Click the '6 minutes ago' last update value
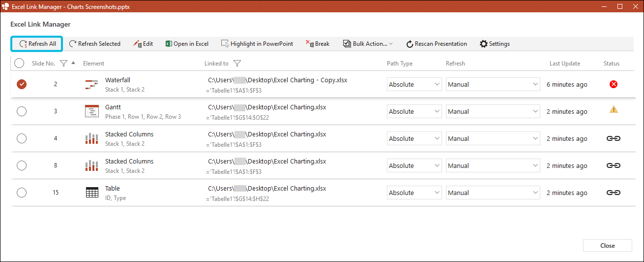The height and width of the screenshot is (262, 644). tap(567, 84)
